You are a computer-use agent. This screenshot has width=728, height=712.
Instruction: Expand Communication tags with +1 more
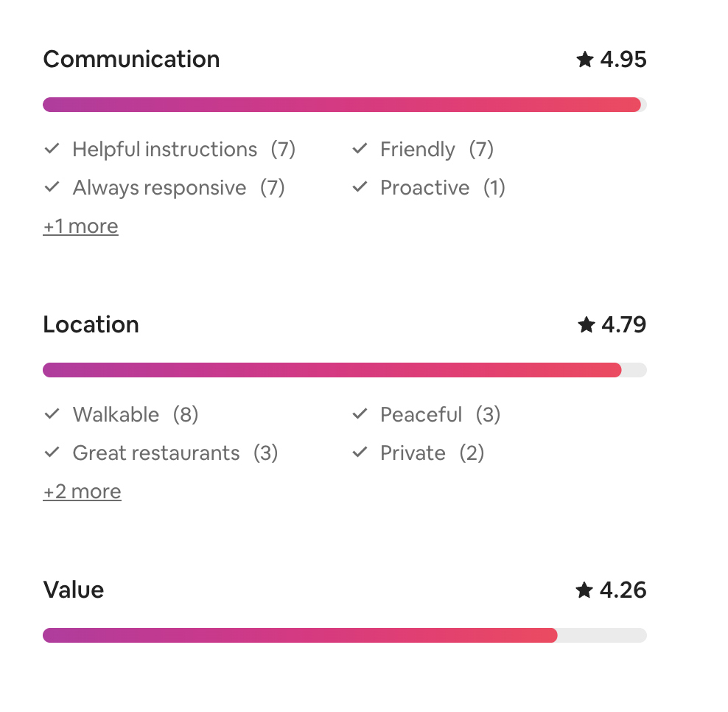point(80,226)
